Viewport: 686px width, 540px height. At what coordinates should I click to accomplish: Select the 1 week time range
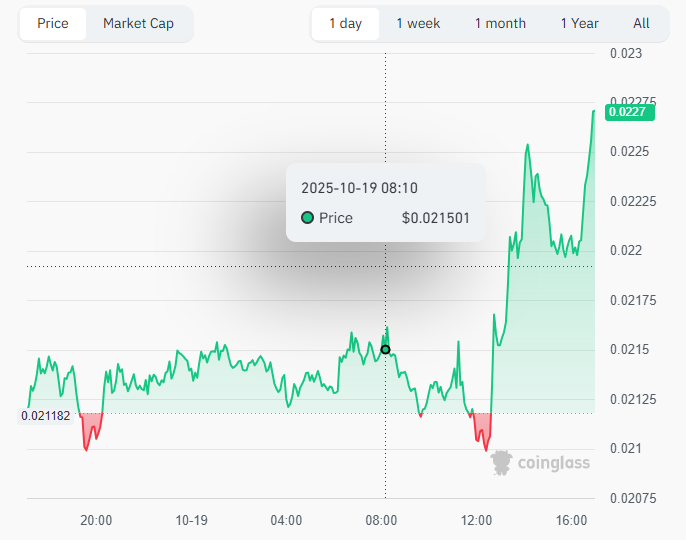418,23
